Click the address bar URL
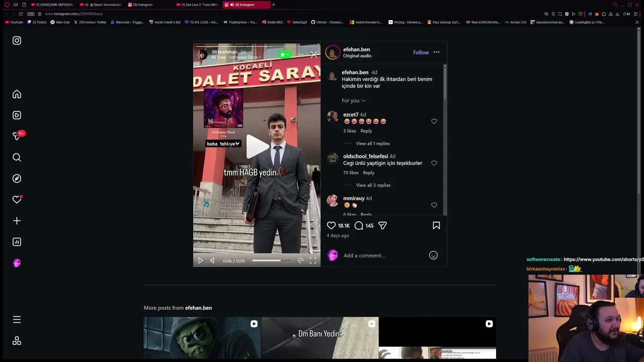Screen dimensions: 644x362 [74, 14]
